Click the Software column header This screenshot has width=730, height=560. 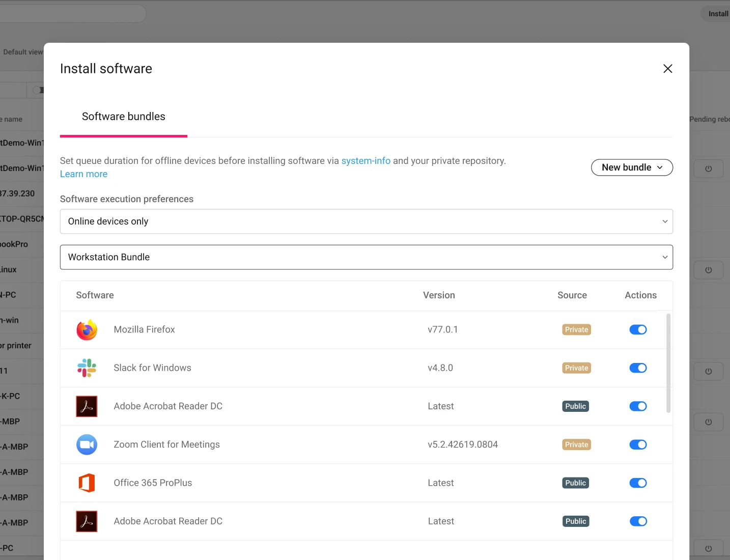pyautogui.click(x=95, y=295)
